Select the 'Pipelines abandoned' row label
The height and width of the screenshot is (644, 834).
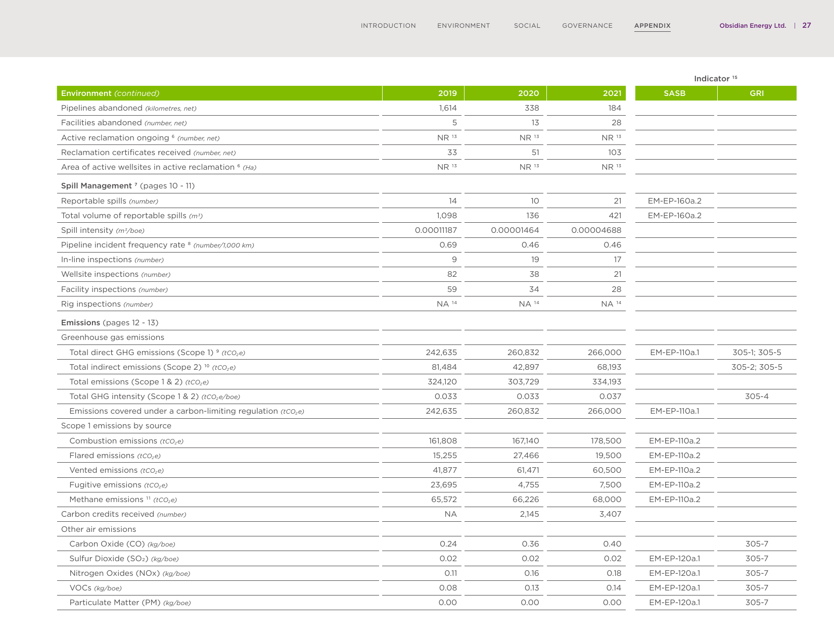click(x=129, y=108)
